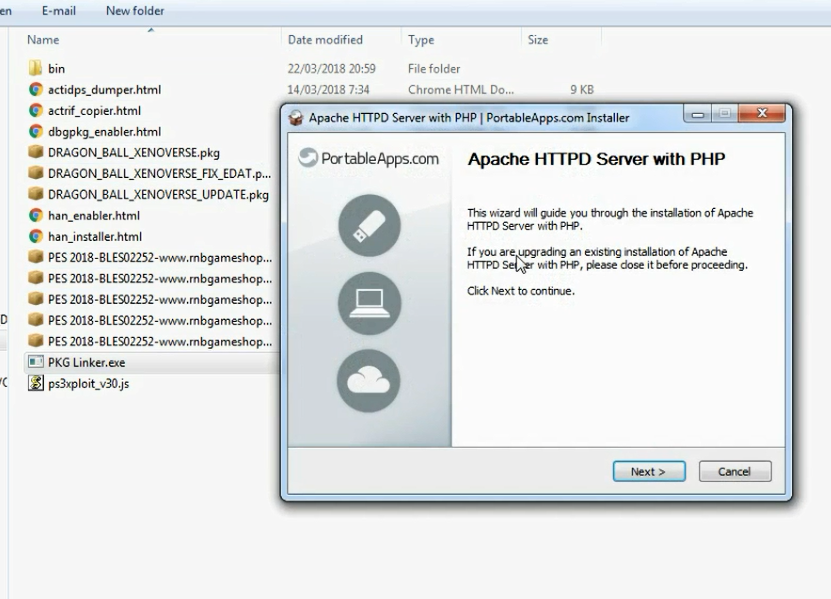This screenshot has width=831, height=599.
Task: Click Chrome icon of actidps_dumper.html
Action: click(x=36, y=90)
